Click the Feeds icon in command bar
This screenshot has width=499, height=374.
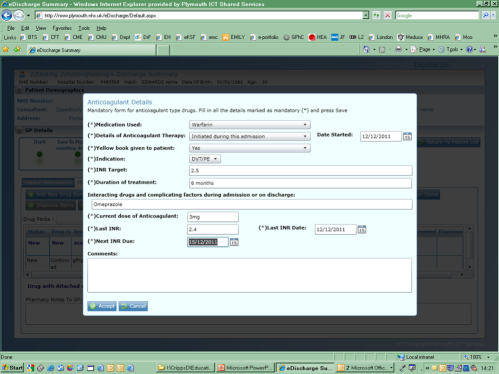pos(382,50)
